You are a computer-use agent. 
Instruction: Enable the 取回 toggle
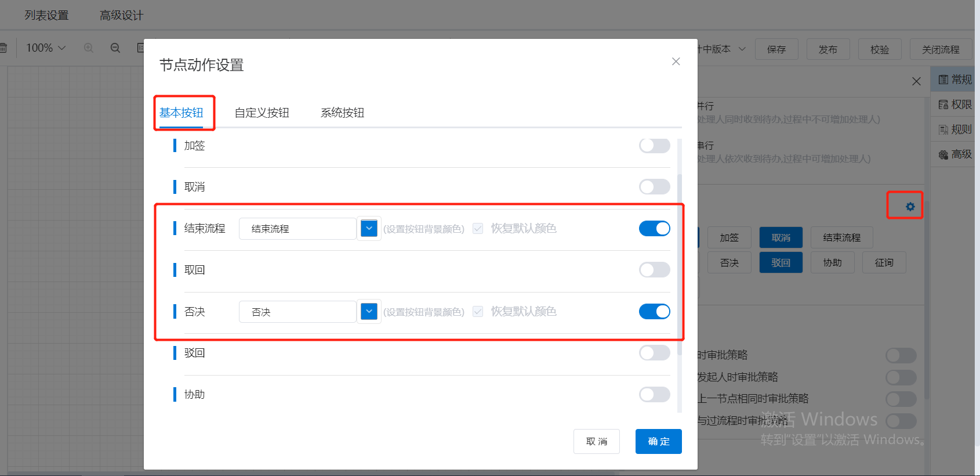point(655,270)
